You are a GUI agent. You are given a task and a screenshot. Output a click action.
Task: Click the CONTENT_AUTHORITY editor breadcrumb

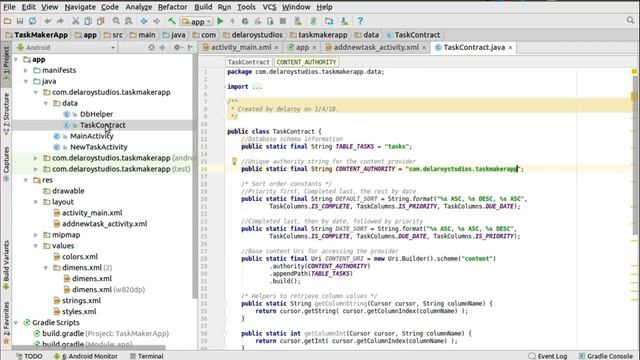point(306,62)
